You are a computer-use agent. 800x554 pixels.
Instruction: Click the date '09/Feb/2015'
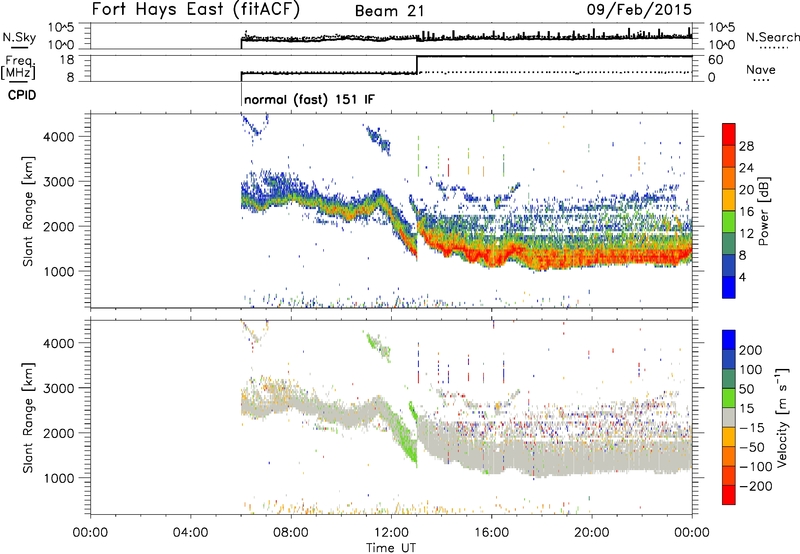point(639,9)
